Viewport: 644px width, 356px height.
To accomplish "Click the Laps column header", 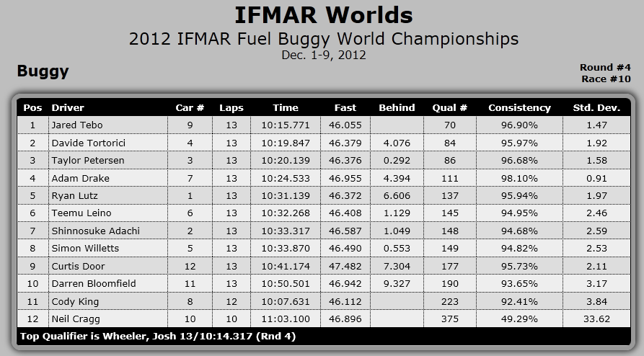I will [231, 108].
